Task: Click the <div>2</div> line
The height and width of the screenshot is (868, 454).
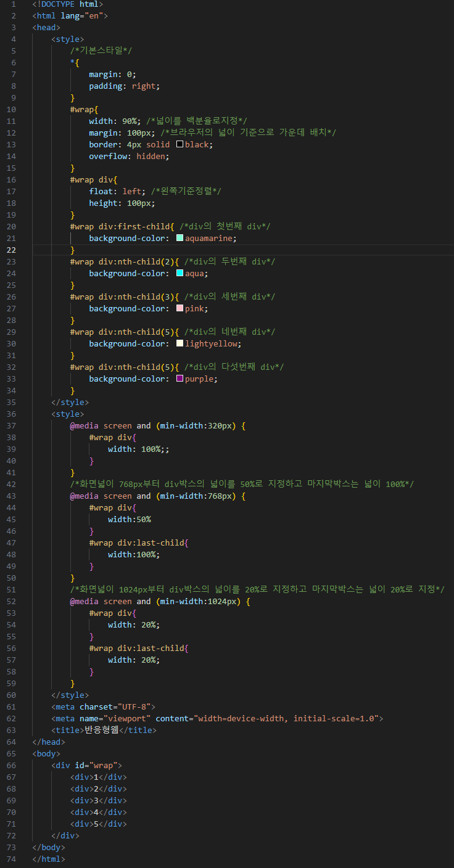Action: click(99, 788)
